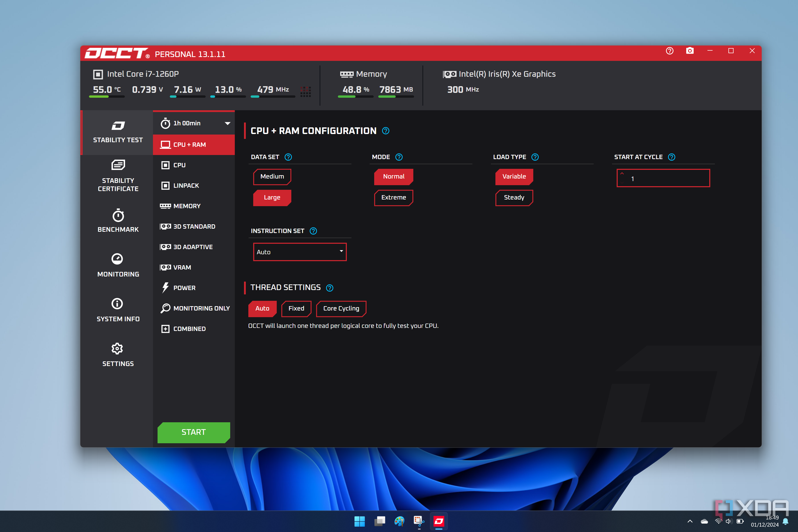Open the help question-mark icon in title bar
This screenshot has width=798, height=532.
pyautogui.click(x=669, y=51)
